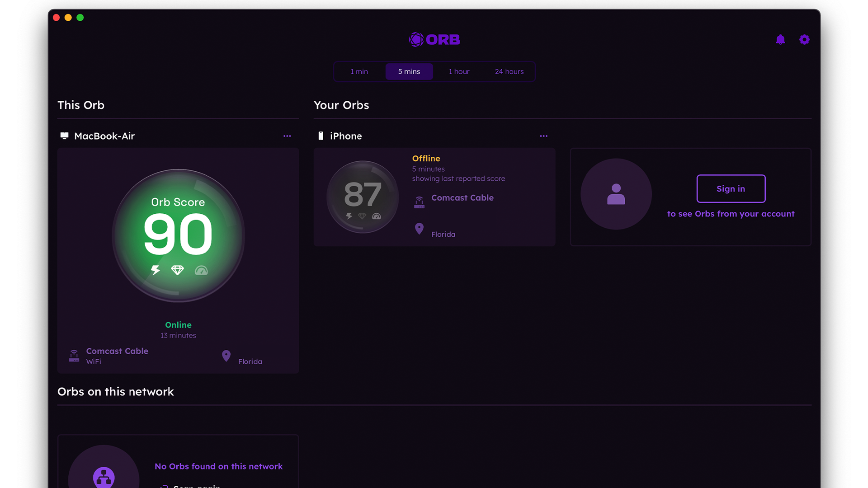
Task: Click reliability diamond icon in green orb
Action: 177,270
